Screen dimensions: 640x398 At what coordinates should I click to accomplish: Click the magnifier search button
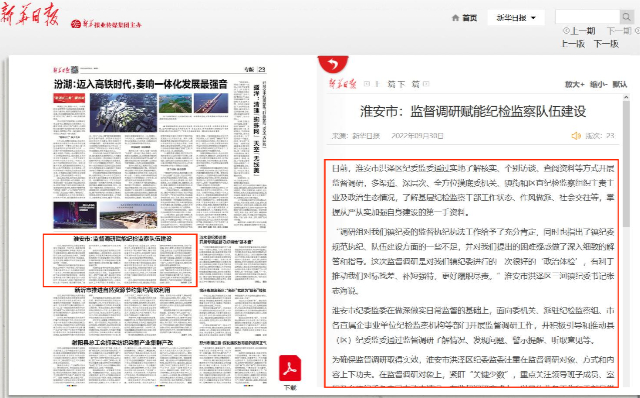click(x=626, y=17)
